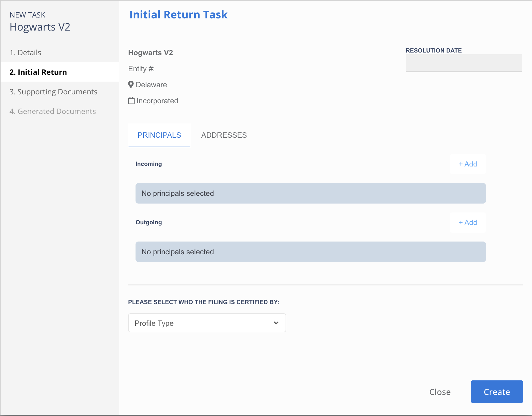Click the 'NEW TASK' sidebar label
532x416 pixels.
(27, 15)
